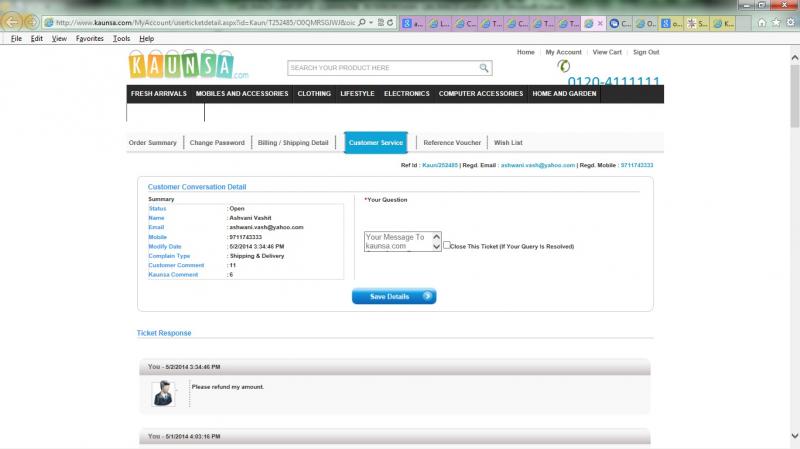Open the File menu
Screen dimensions: 800x449
point(16,38)
